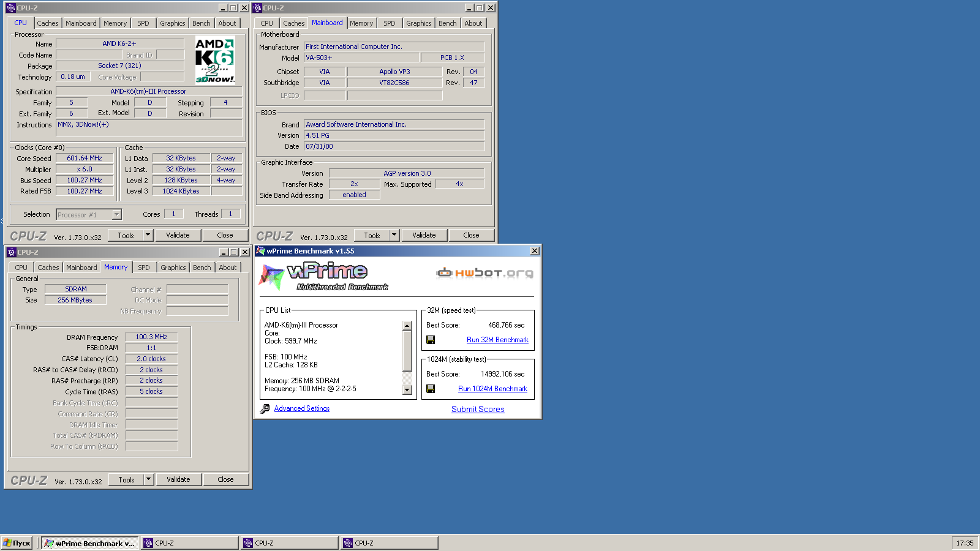The image size is (980, 551).
Task: Click the DRAM Frequency value 100.3 MHz
Action: [x=151, y=337]
